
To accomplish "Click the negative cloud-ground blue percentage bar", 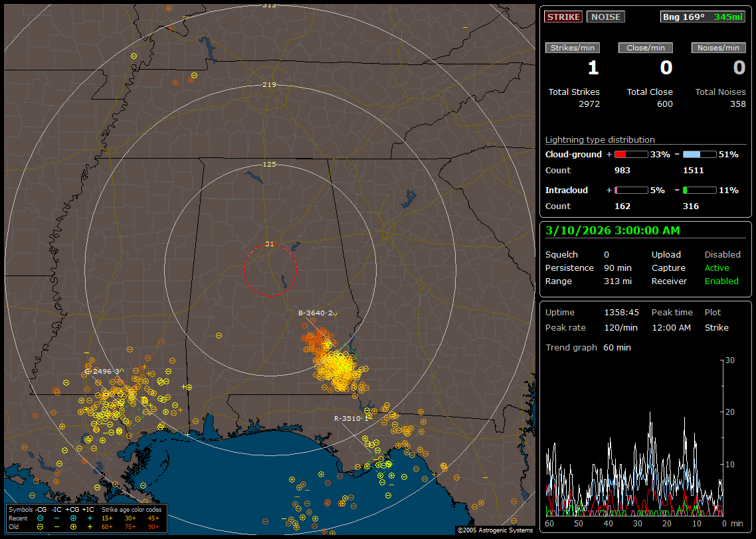I will (x=700, y=155).
